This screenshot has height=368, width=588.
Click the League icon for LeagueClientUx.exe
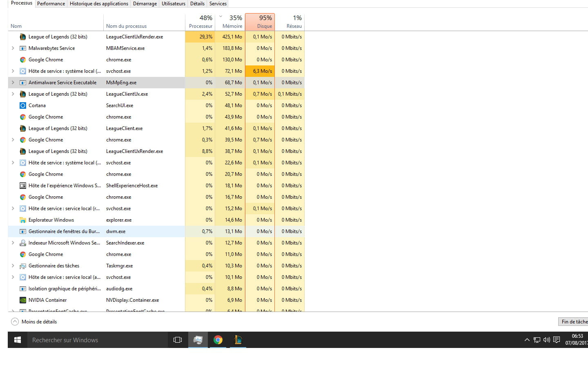tap(23, 94)
